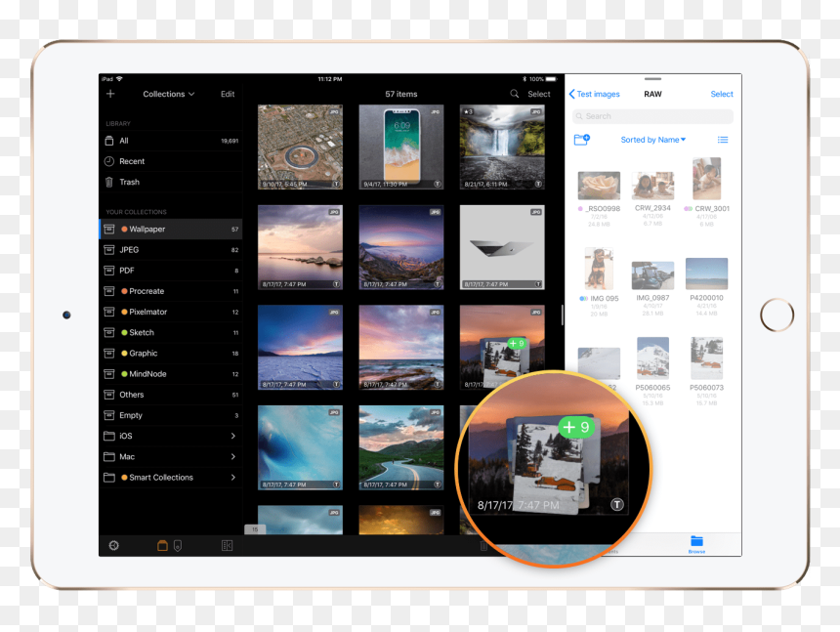Image resolution: width=840 pixels, height=632 pixels.
Task: Click the Mac folder icon in sidebar
Action: pos(109,457)
